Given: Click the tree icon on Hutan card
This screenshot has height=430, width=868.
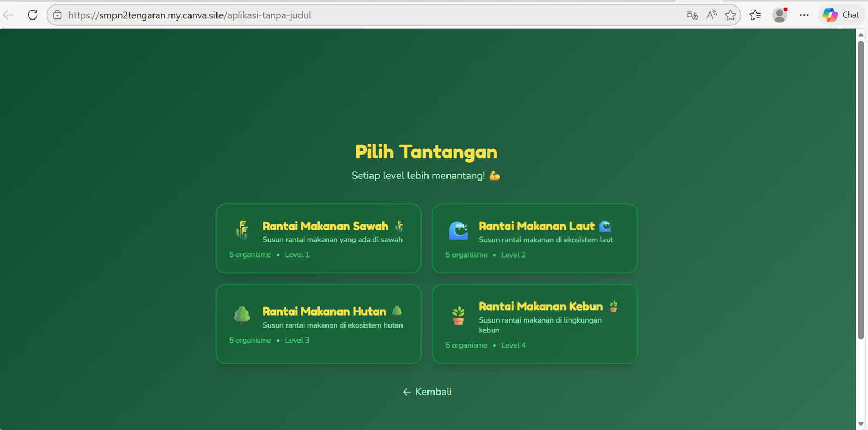Looking at the screenshot, I should click(x=242, y=315).
